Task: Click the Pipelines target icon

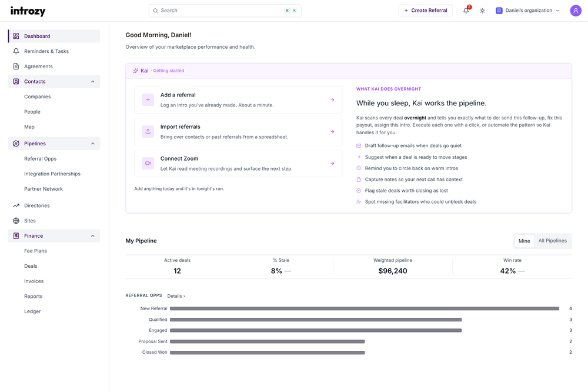Action: click(x=16, y=144)
